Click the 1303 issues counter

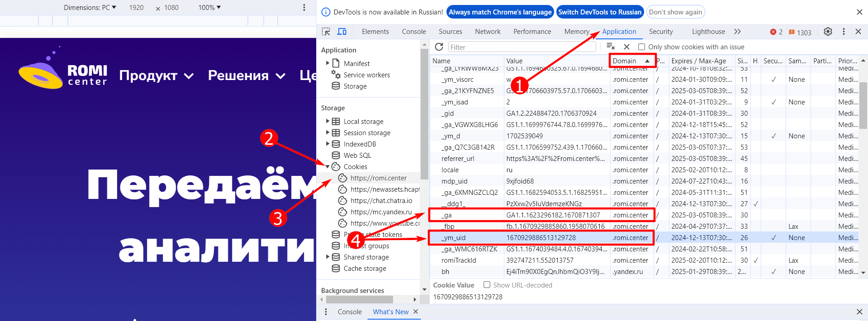[x=800, y=32]
